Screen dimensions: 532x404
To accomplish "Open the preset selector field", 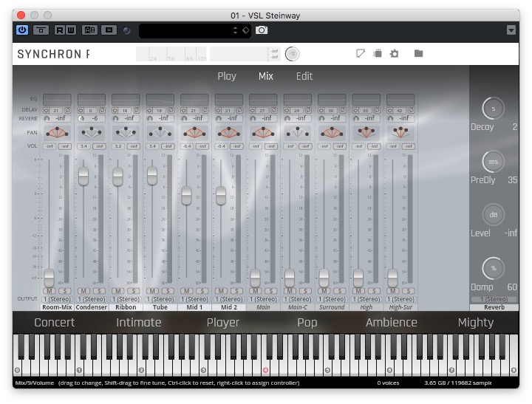I will [195, 30].
